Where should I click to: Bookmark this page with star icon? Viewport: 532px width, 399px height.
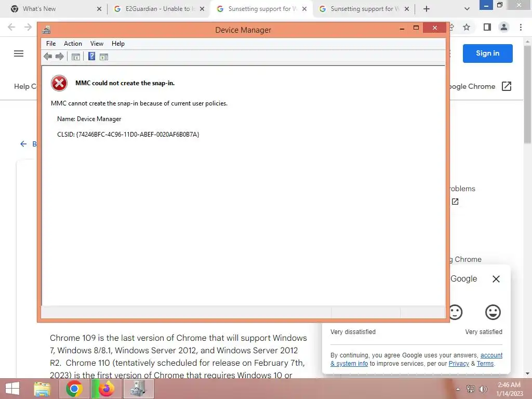467,27
